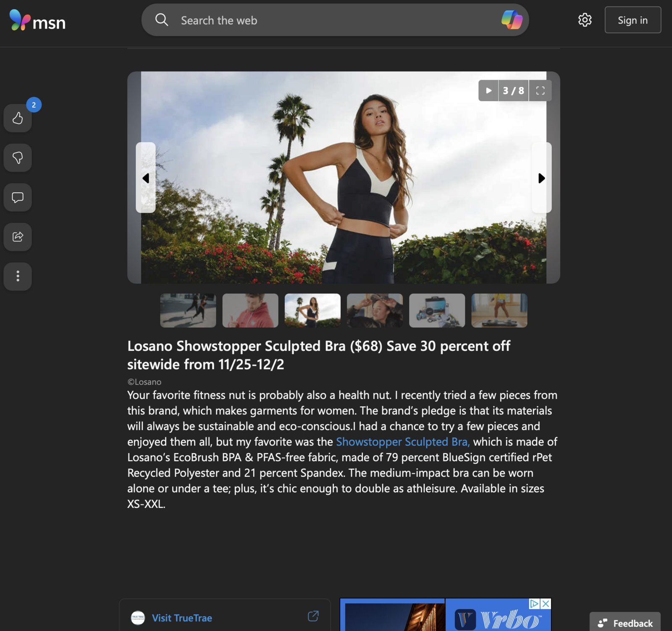Image resolution: width=672 pixels, height=631 pixels.
Task: Visit TrueTrae publisher link
Action: pyautogui.click(x=182, y=618)
